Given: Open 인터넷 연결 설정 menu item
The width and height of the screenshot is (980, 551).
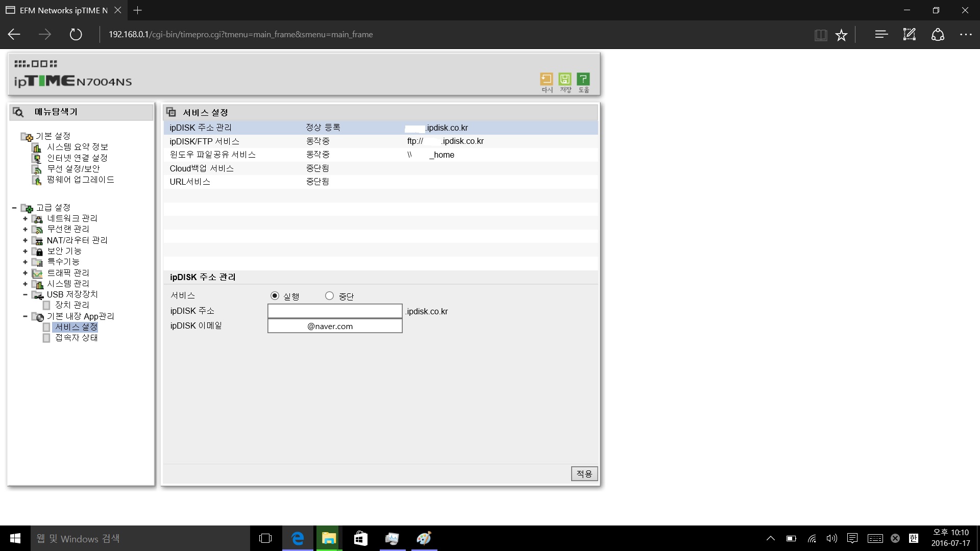Looking at the screenshot, I should 77,158.
